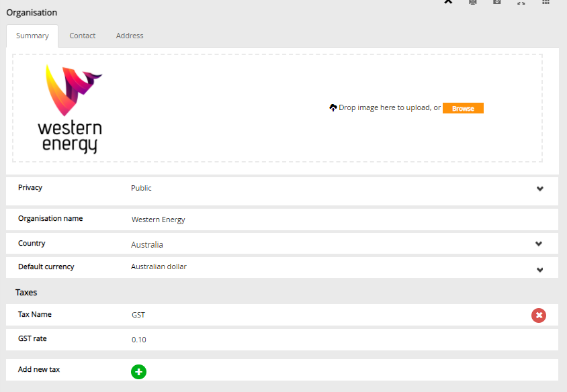The image size is (567, 392).
Task: Click the orange Browse button
Action: pos(463,108)
